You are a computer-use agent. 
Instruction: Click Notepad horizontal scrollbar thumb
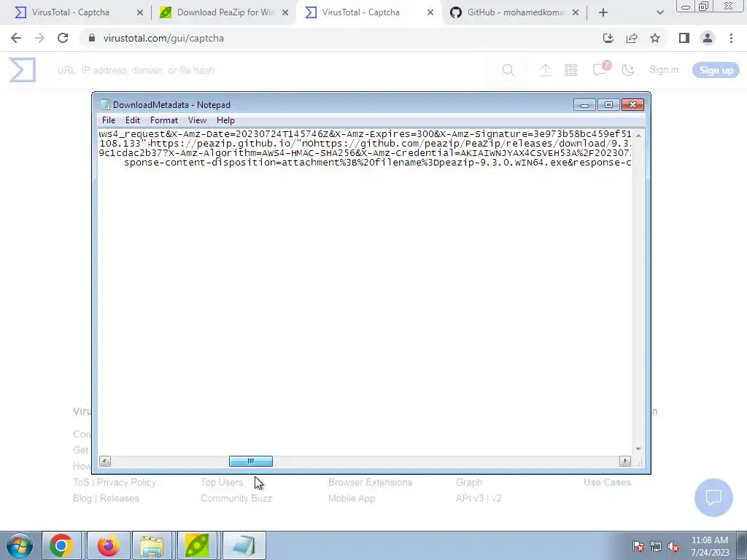251,461
